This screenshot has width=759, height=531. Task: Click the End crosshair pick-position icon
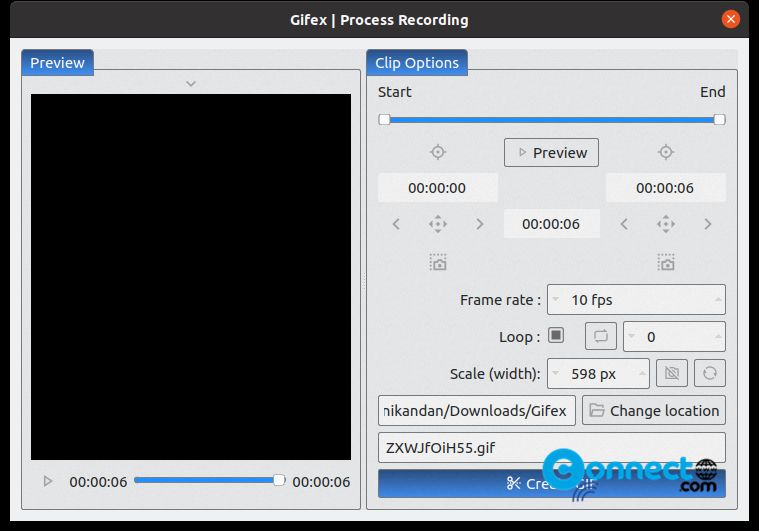pyautogui.click(x=666, y=152)
